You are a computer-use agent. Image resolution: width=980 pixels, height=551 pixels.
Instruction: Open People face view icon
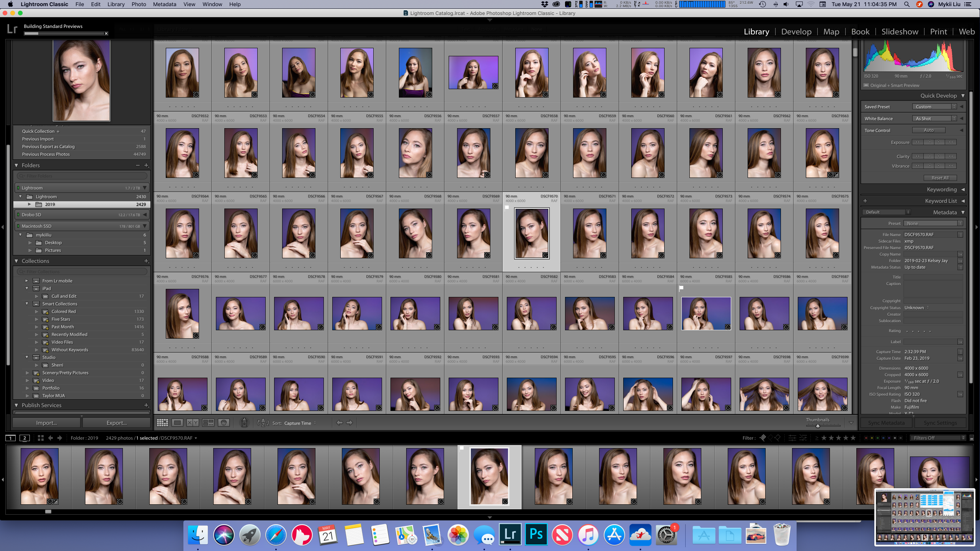[224, 423]
